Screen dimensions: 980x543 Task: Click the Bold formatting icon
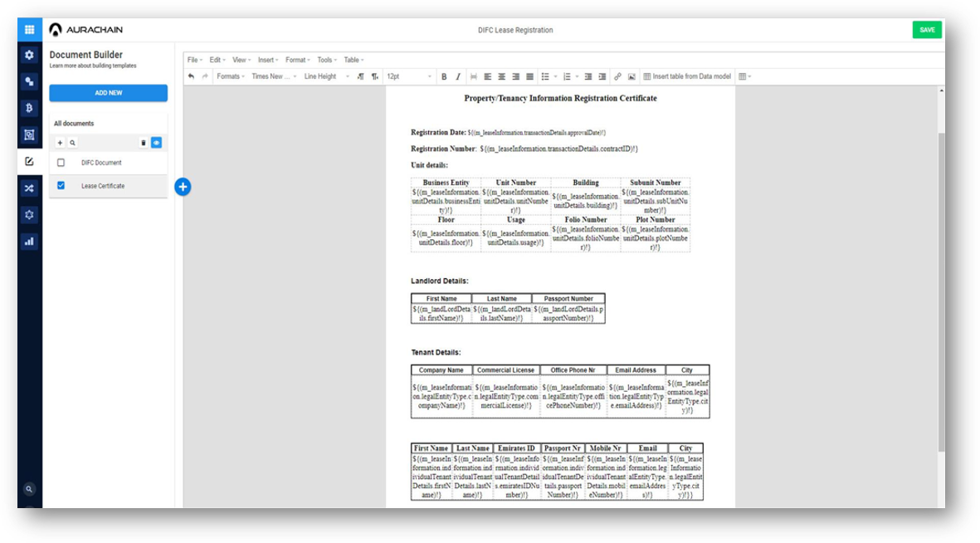pyautogui.click(x=444, y=76)
